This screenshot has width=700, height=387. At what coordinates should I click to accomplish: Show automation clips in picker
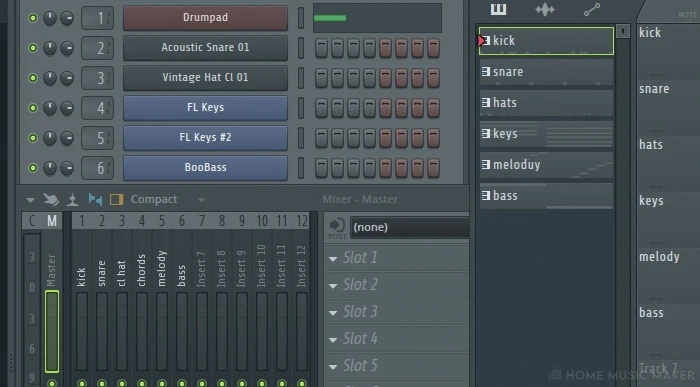pyautogui.click(x=592, y=9)
